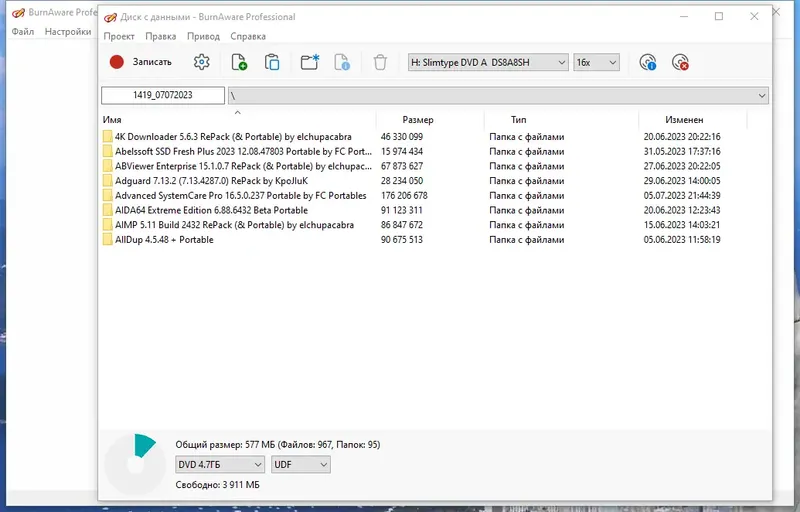Open the UDF file system dropdown

(x=301, y=465)
